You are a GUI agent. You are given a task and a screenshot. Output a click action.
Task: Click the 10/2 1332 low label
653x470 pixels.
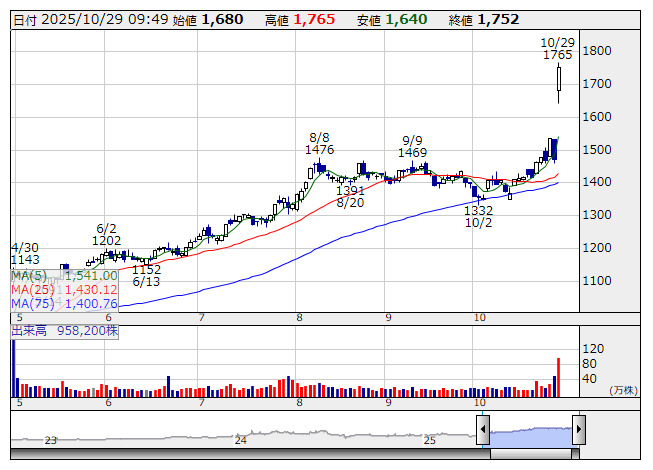coord(478,217)
